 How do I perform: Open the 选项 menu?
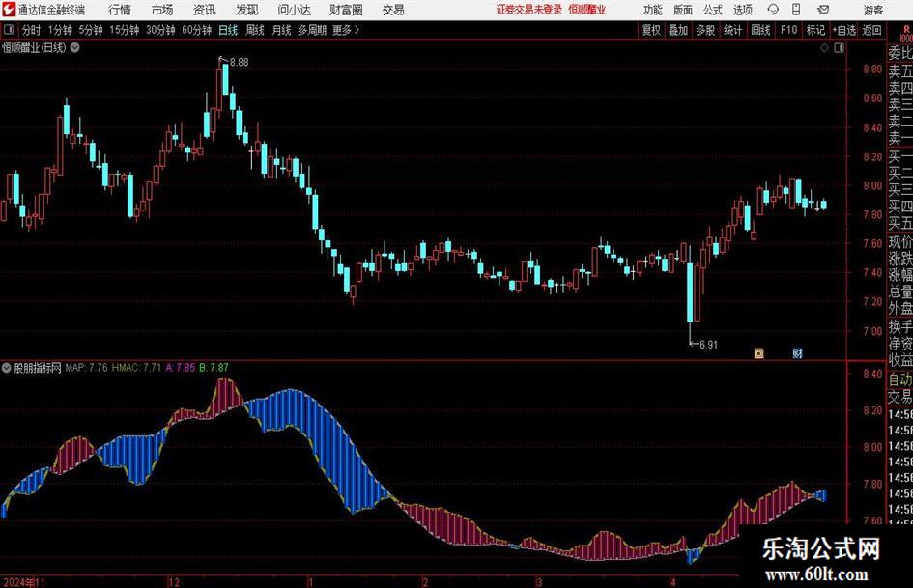click(x=742, y=10)
